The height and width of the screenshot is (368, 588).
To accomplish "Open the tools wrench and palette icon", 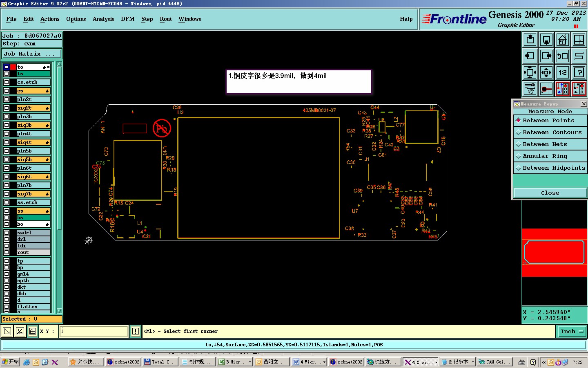I will [x=530, y=89].
